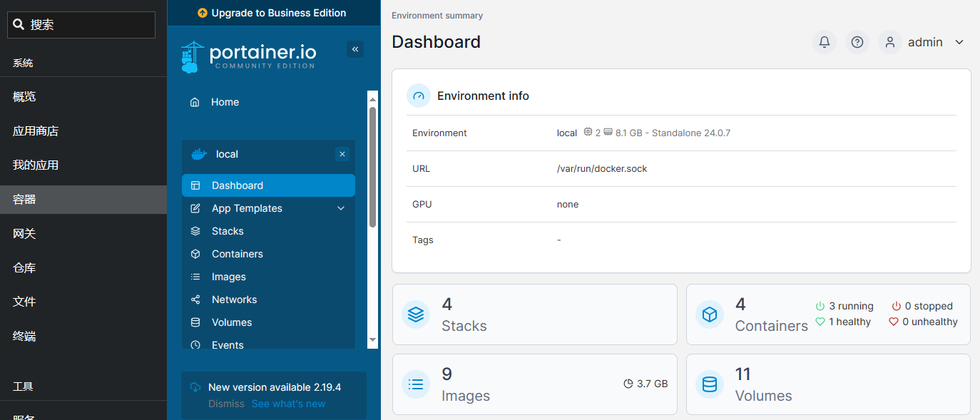Open the See what's new link
Image resolution: width=980 pixels, height=420 pixels.
tap(288, 404)
